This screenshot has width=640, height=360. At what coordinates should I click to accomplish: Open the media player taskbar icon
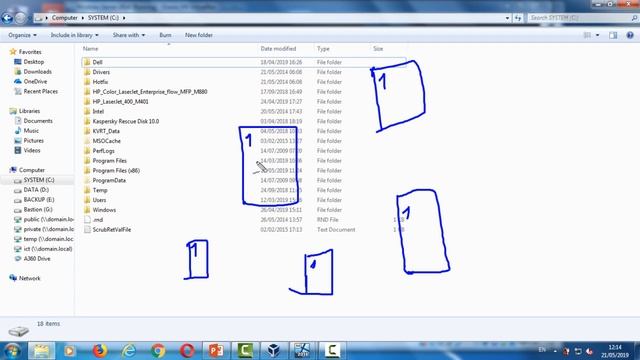[70, 351]
